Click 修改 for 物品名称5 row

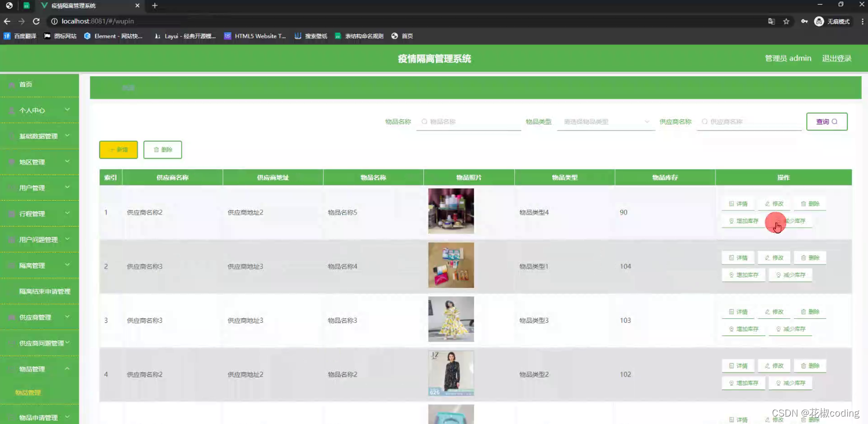[x=774, y=204]
